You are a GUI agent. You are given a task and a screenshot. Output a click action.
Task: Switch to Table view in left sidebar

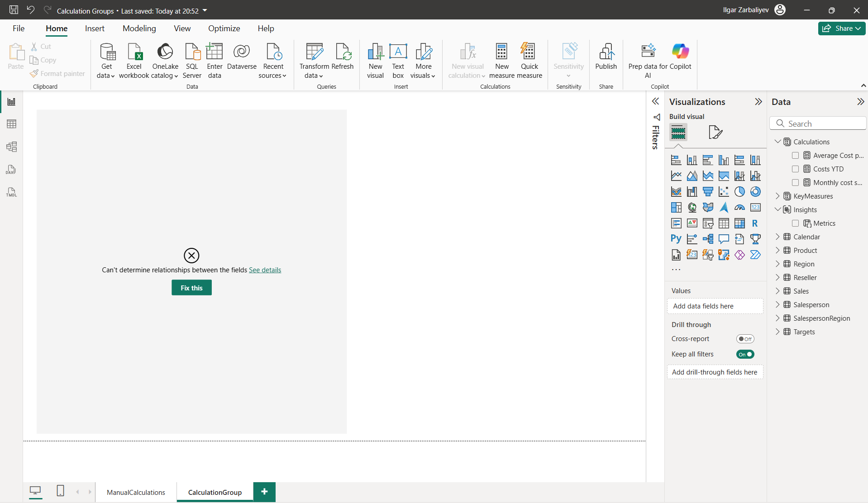point(11,124)
